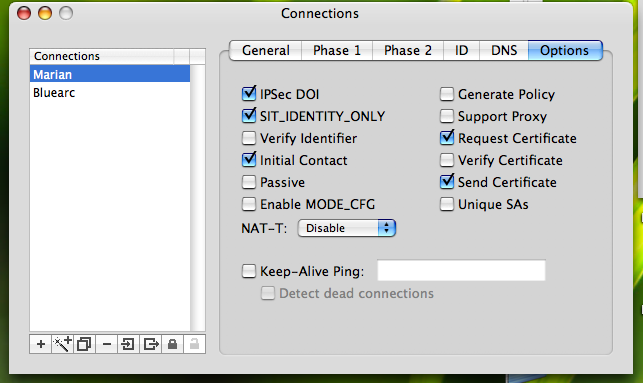This screenshot has height=383, width=643.
Task: Open the Phase 2 tab
Action: coord(408,50)
